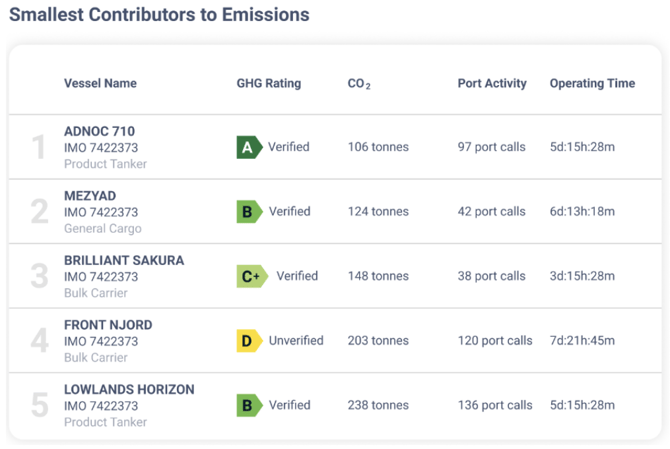Click Verified status in BRILLIANT SAKURA row
This screenshot has width=670, height=449.
click(297, 276)
